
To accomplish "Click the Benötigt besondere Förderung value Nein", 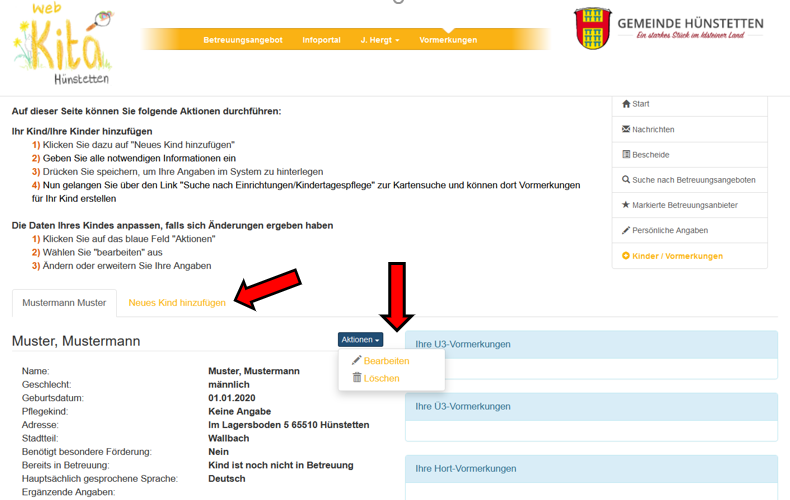I will click(218, 452).
